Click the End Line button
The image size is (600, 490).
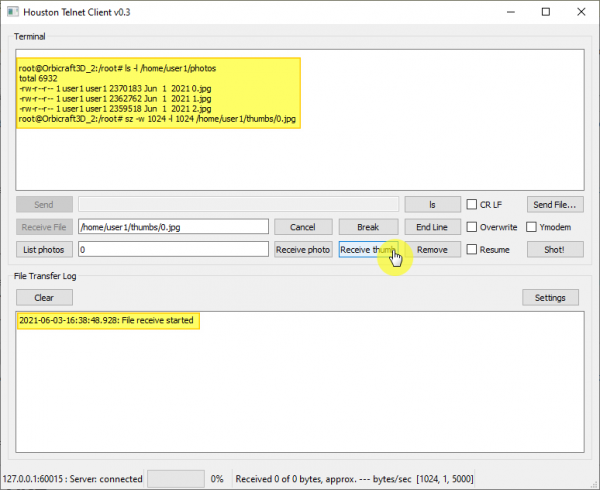[x=432, y=227]
